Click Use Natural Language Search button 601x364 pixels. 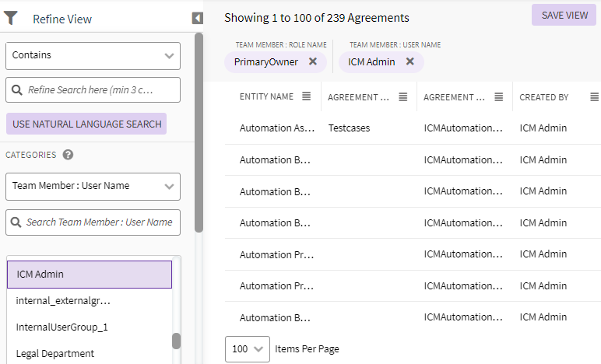[x=86, y=124]
